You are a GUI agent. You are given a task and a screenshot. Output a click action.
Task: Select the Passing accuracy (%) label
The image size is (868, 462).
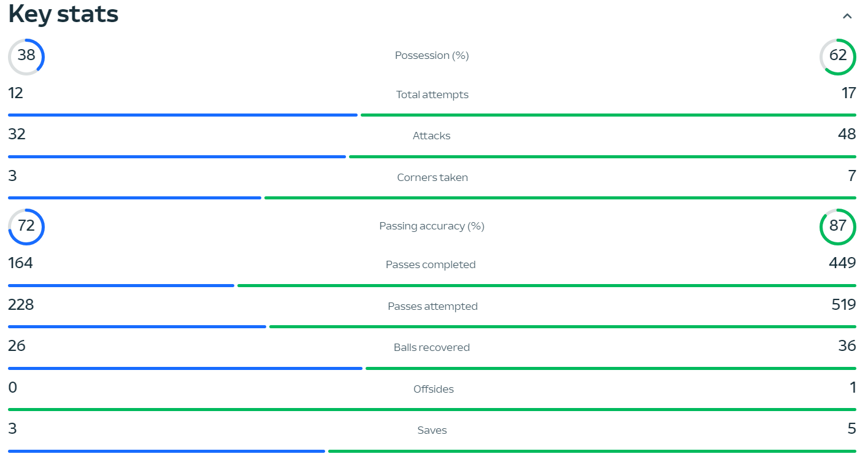click(x=432, y=226)
